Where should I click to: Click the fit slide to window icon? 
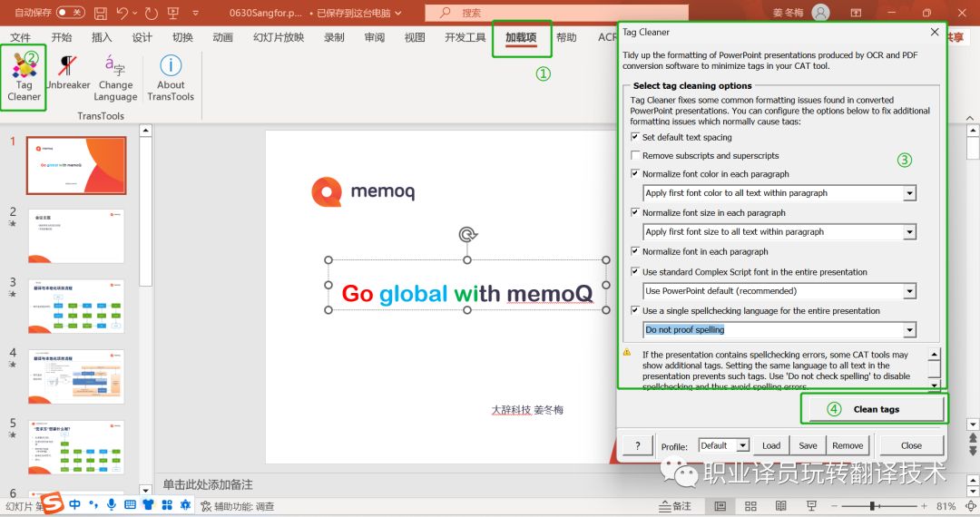click(x=971, y=506)
